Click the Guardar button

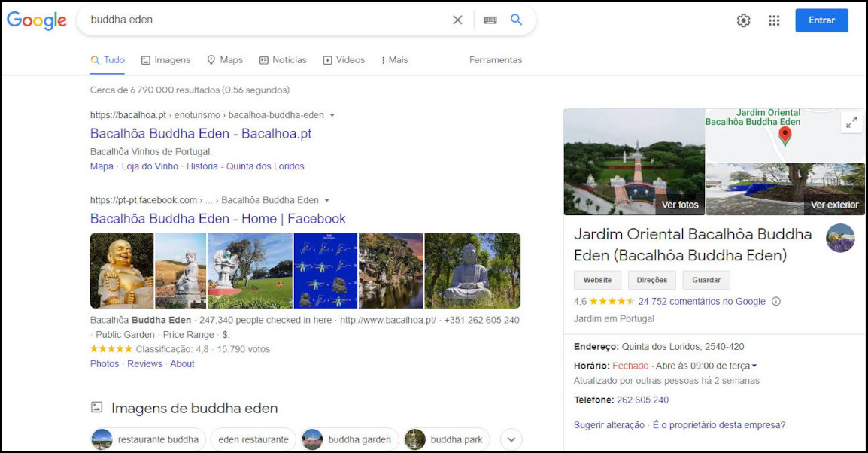(x=706, y=280)
